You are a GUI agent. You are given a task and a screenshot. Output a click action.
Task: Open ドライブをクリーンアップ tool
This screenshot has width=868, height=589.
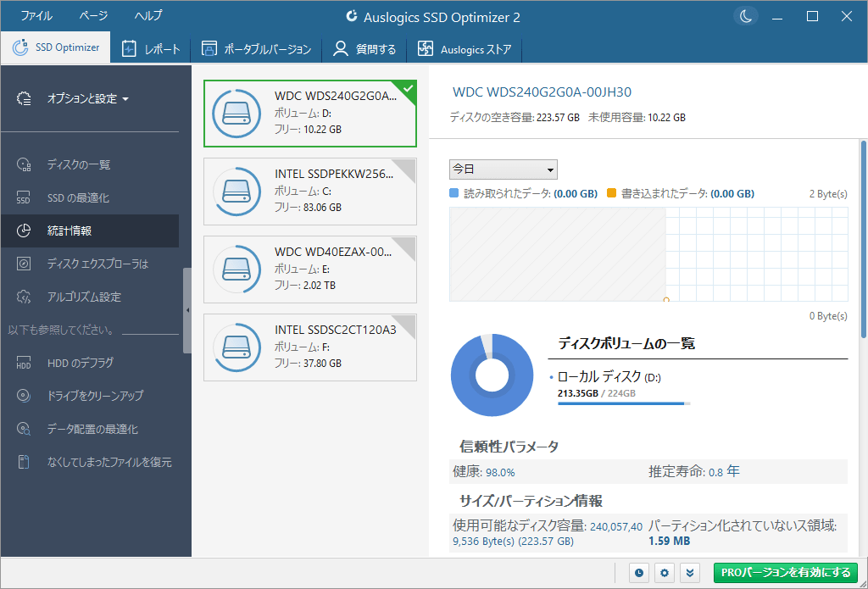95,396
